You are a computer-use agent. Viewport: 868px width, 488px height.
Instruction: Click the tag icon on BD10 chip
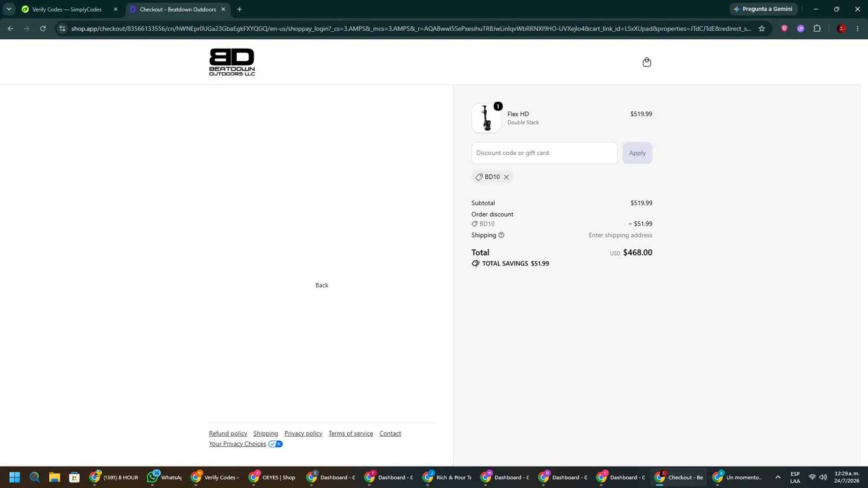coord(479,177)
